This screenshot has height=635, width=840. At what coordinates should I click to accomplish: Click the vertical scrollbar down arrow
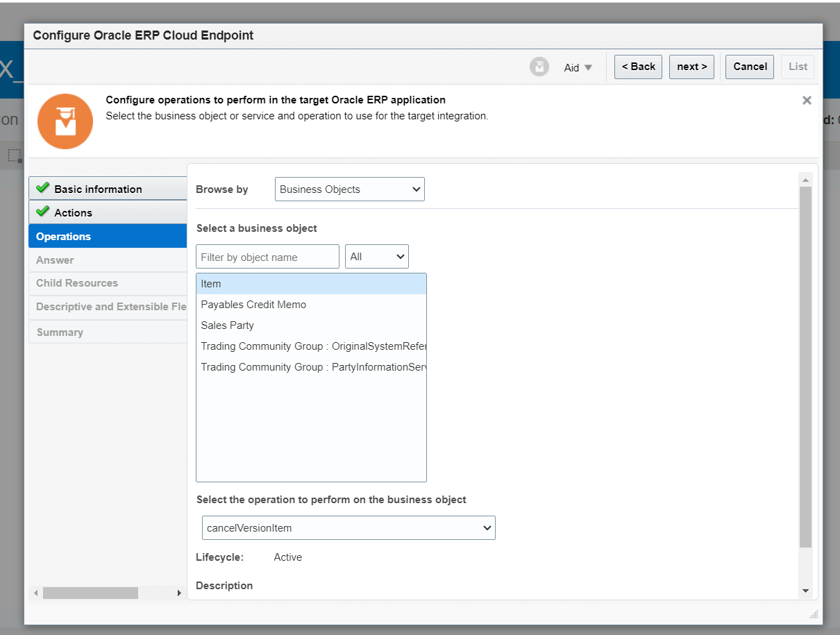pyautogui.click(x=805, y=591)
